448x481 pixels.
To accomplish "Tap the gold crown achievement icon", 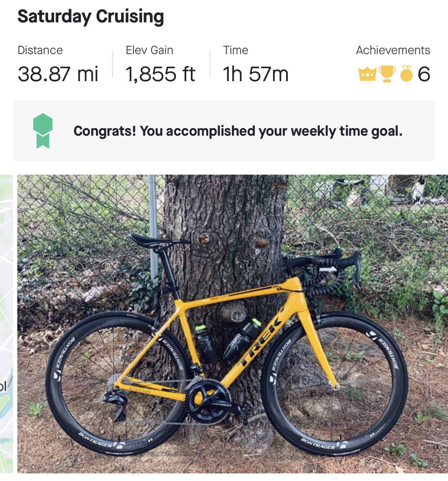I will tap(368, 74).
